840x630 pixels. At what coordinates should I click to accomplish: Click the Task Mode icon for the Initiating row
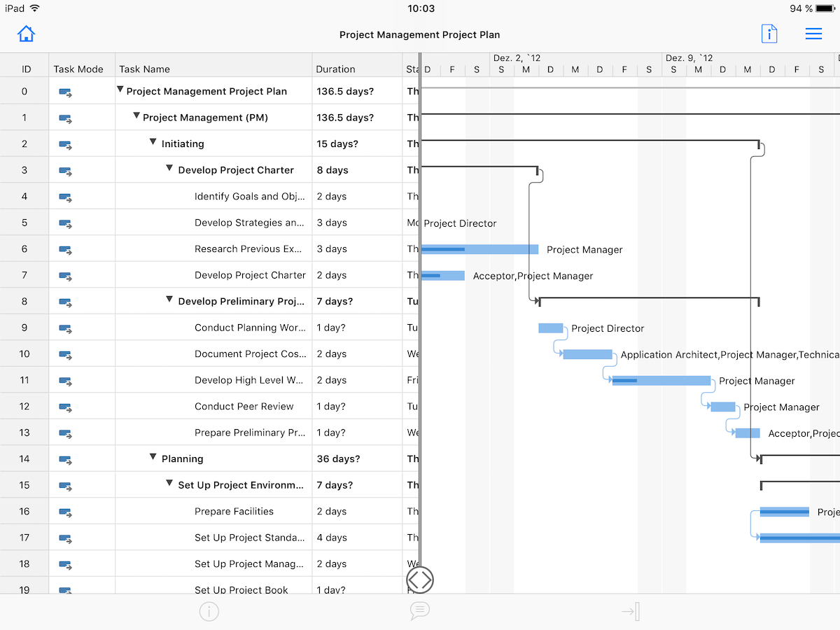[66, 143]
